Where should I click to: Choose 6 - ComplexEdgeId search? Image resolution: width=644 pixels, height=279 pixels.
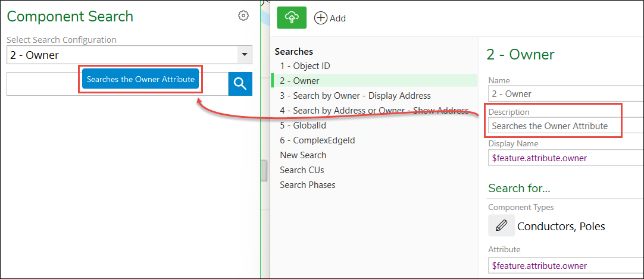[317, 140]
